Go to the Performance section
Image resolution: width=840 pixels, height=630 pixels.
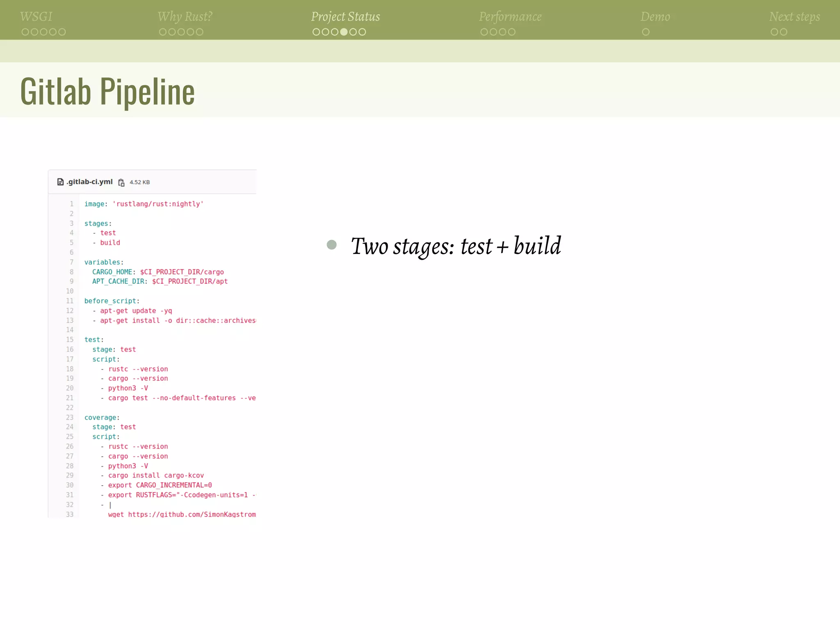pos(510,16)
